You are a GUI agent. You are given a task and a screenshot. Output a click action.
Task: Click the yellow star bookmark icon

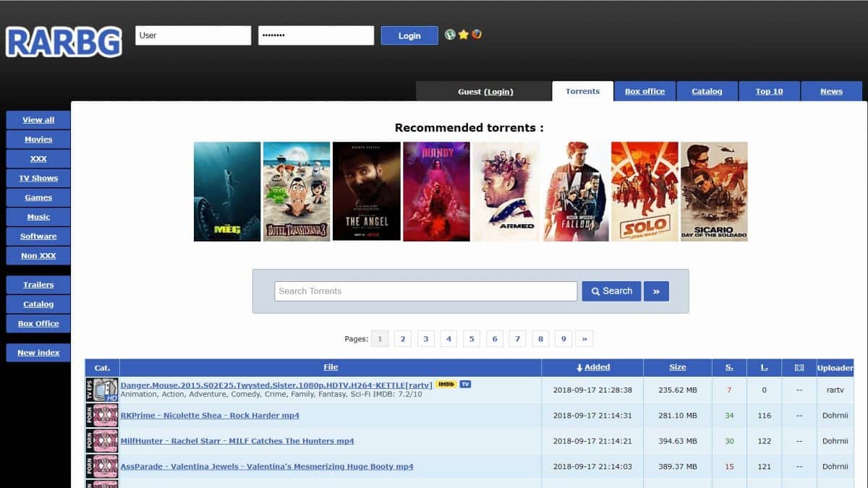(464, 34)
